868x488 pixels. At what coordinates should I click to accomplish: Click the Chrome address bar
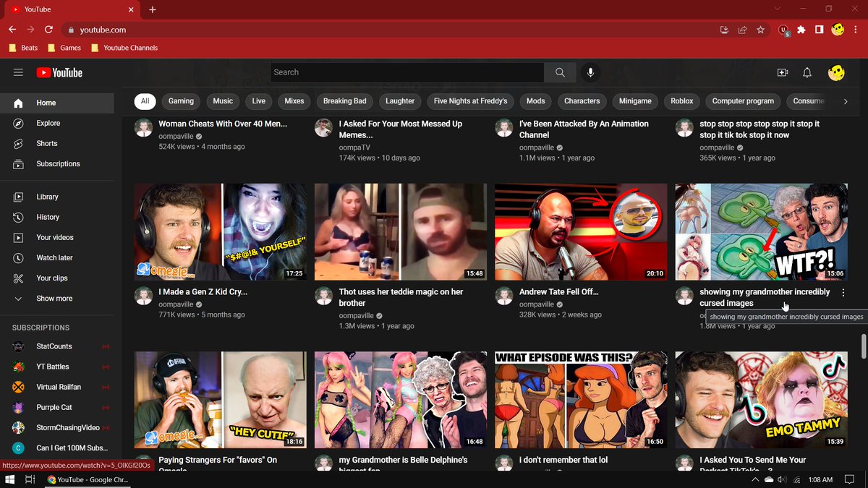(x=391, y=30)
